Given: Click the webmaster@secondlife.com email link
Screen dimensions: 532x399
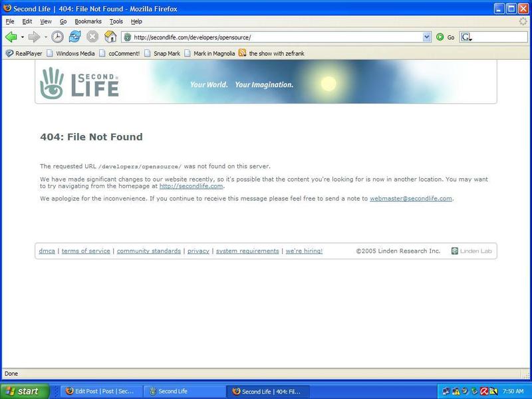Looking at the screenshot, I should point(410,198).
